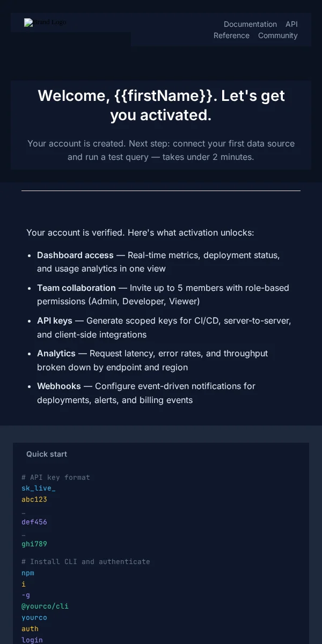322x644 pixels.
Task: Select the bold API keys bullet term
Action: [55, 320]
